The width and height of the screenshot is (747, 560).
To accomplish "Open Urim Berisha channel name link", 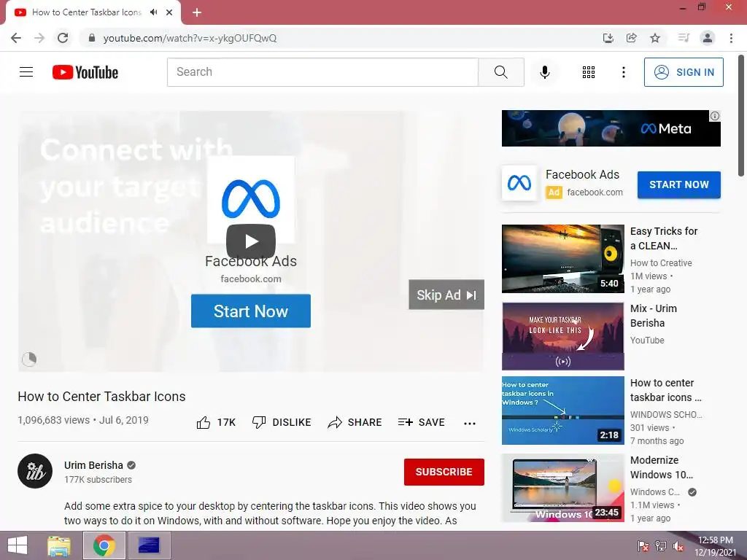I will coord(93,465).
